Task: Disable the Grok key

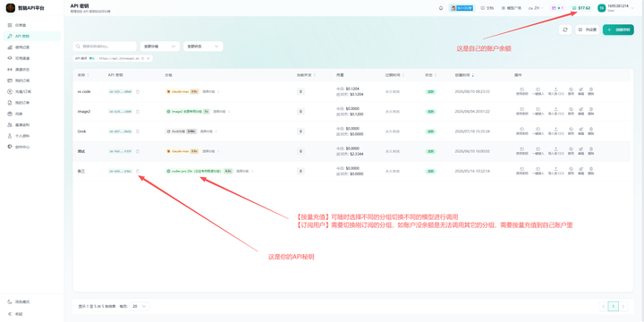Action: point(571,131)
